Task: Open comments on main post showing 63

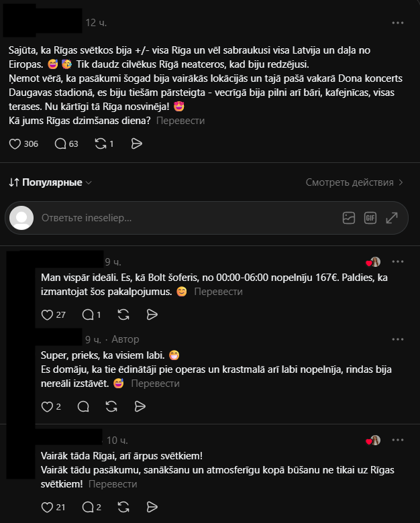Action: point(60,144)
